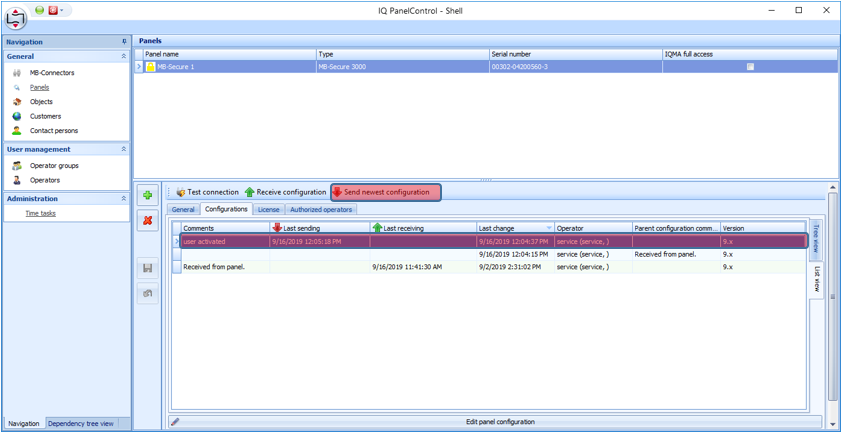The image size is (843, 434).
Task: Switch to vertical List view tab
Action: point(816,279)
